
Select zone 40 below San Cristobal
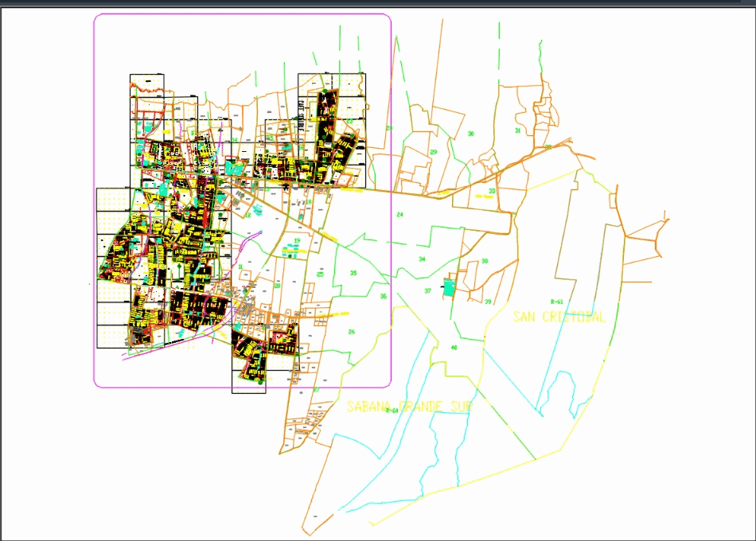pos(454,348)
